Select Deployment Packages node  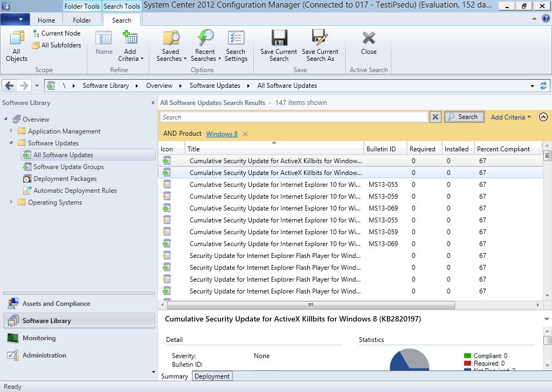coord(65,179)
